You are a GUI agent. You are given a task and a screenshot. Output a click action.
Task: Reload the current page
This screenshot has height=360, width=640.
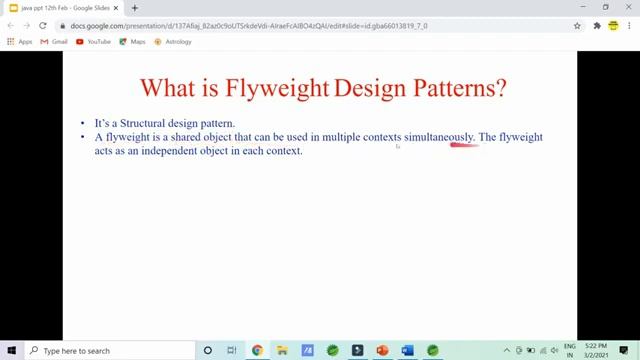click(x=43, y=26)
